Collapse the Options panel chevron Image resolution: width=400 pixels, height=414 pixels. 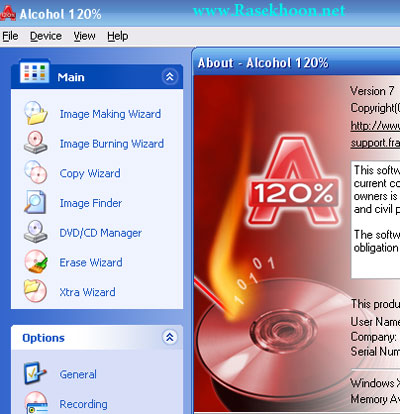coord(170,337)
